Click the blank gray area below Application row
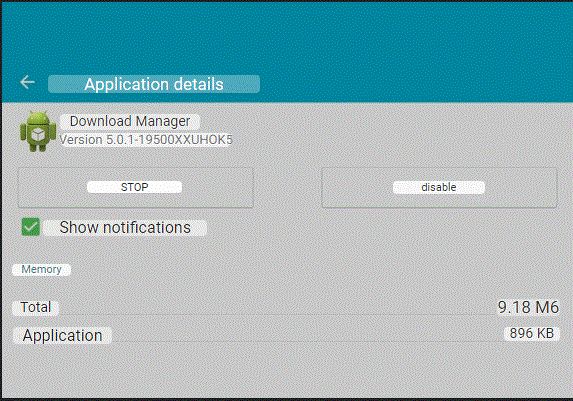 tap(286, 370)
